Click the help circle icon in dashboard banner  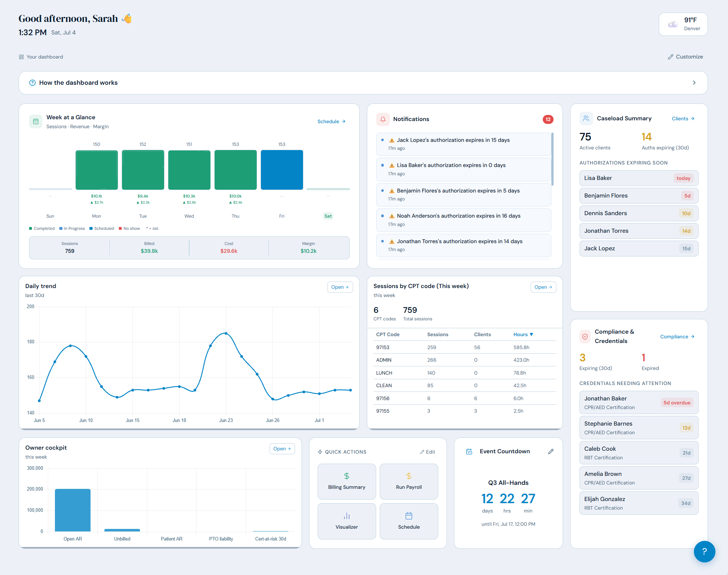(32, 83)
